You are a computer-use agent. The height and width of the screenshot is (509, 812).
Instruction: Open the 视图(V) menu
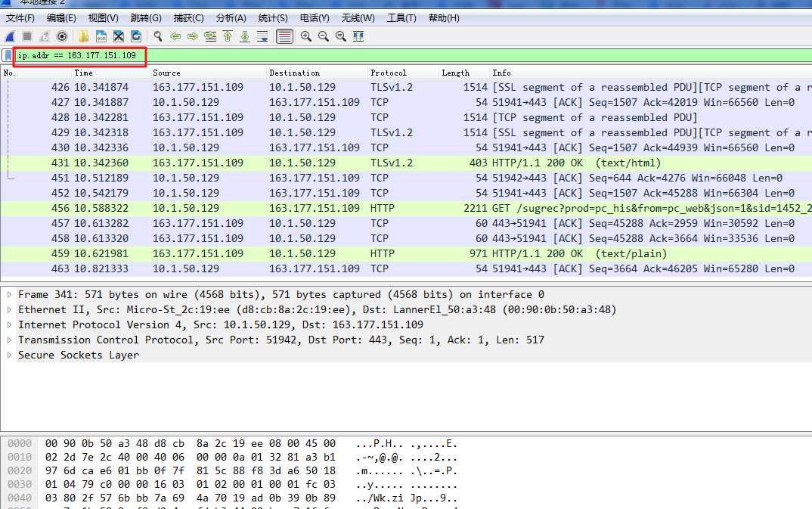click(x=103, y=18)
